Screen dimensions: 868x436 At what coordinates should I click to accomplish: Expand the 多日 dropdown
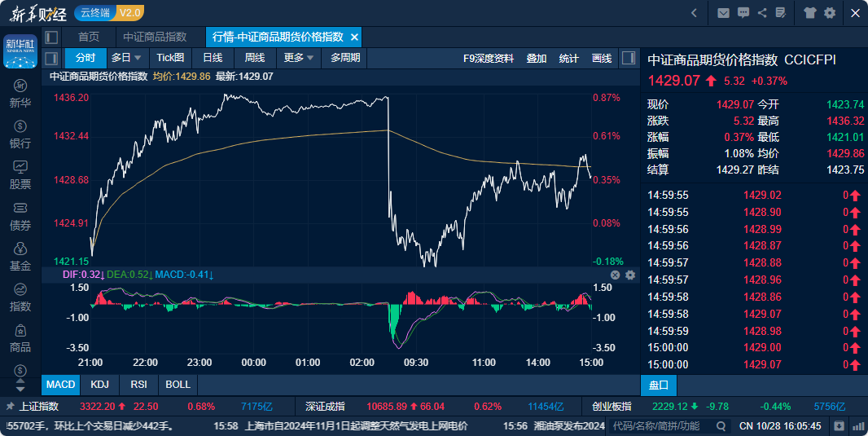tap(126, 58)
